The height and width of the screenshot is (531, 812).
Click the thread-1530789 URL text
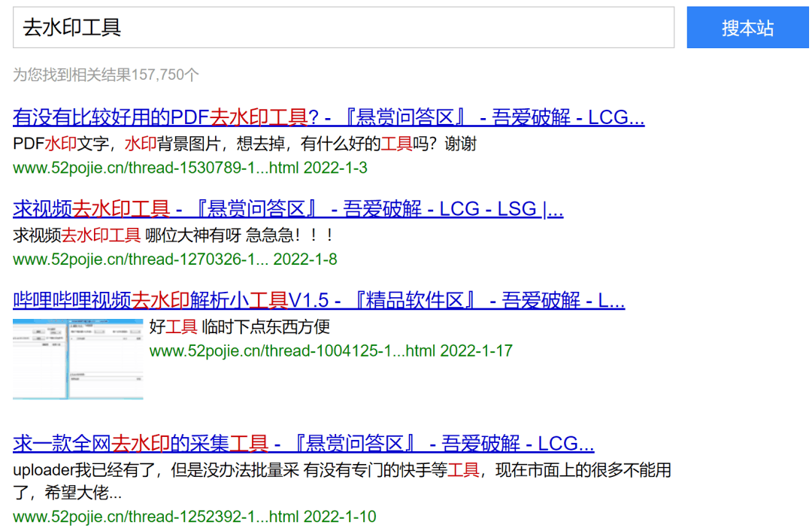(x=190, y=168)
